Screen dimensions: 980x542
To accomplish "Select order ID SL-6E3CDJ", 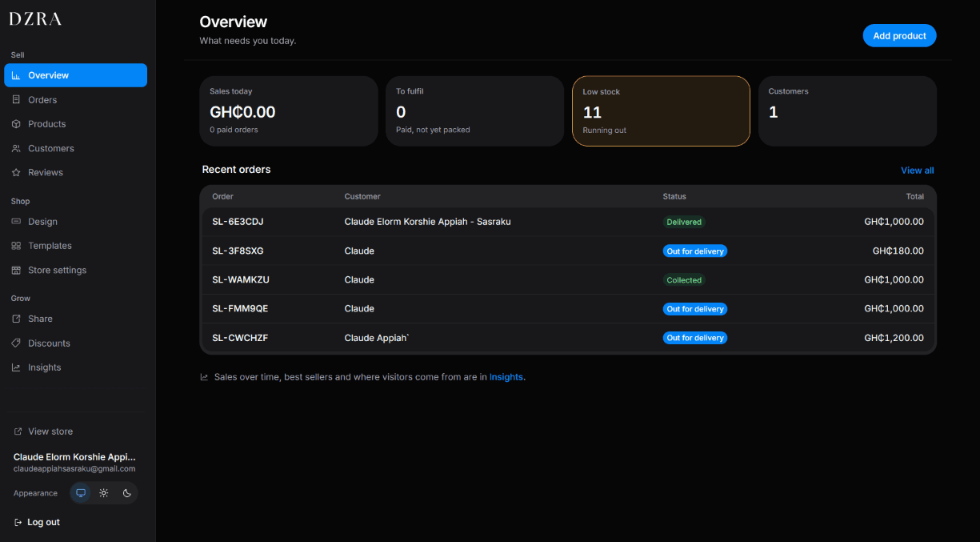I will 238,222.
